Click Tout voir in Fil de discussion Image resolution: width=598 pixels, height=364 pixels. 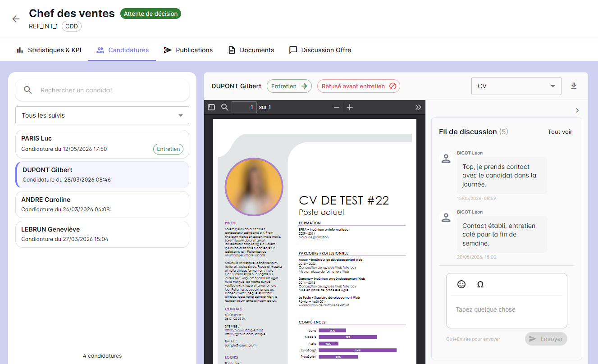560,132
